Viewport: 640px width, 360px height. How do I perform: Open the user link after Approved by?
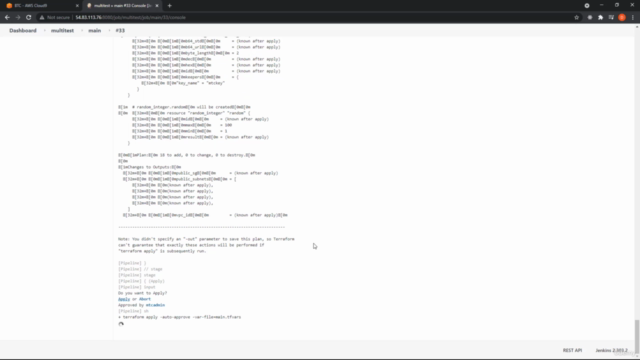156,305
